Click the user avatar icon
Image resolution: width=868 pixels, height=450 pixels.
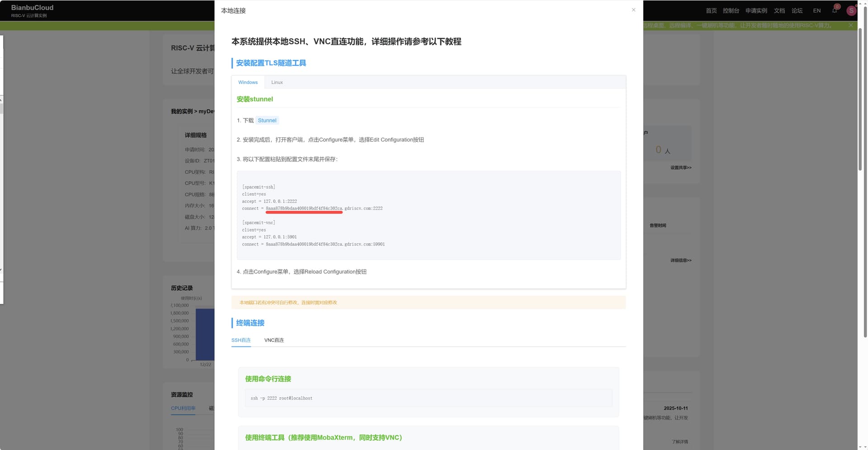point(851,11)
